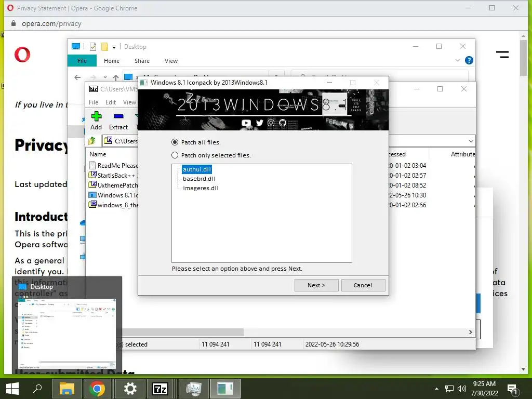Click the File Explorer forward arrow
Screen dimensions: 532x399
tap(93, 77)
